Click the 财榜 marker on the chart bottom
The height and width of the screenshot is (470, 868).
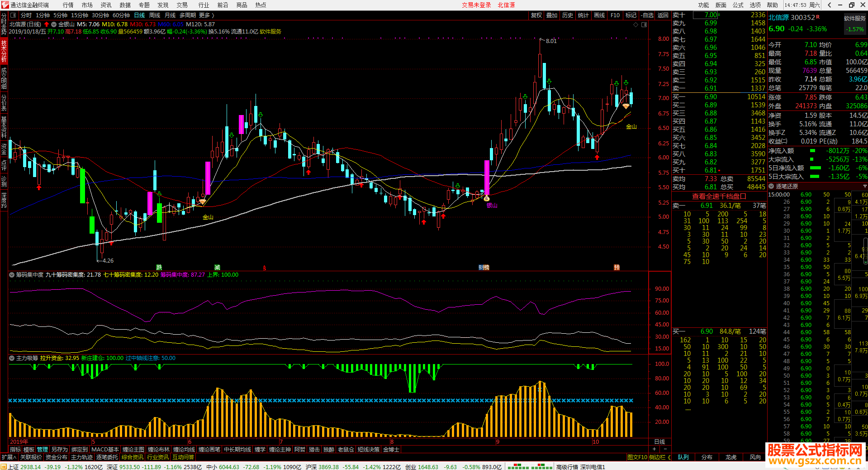484,268
